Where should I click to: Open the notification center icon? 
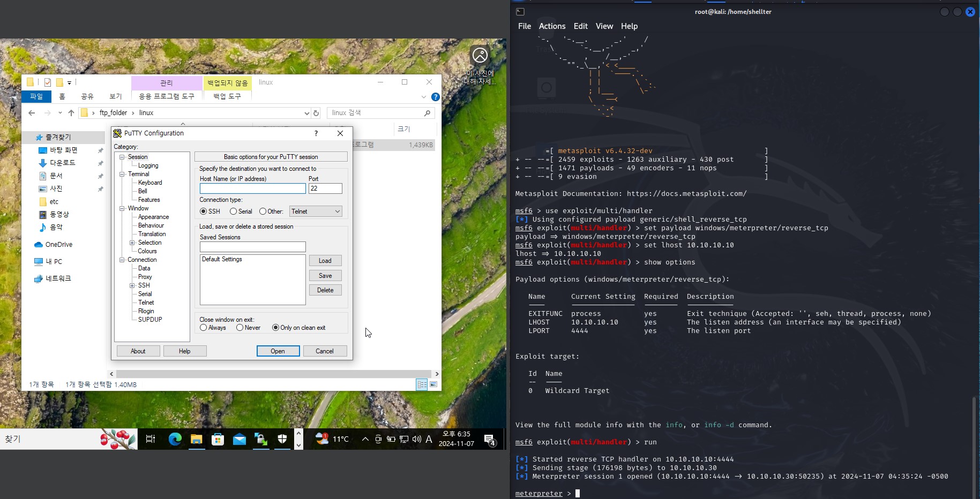click(490, 440)
